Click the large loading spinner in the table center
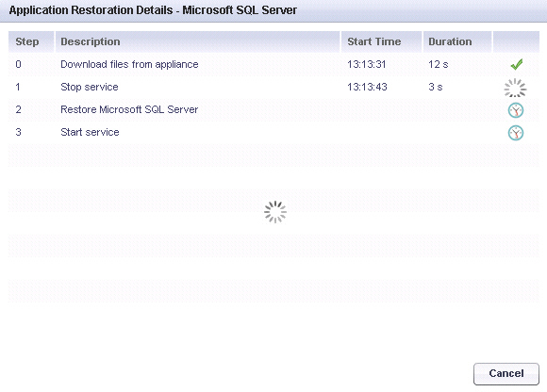Viewport: 547px width, 392px height. point(275,212)
